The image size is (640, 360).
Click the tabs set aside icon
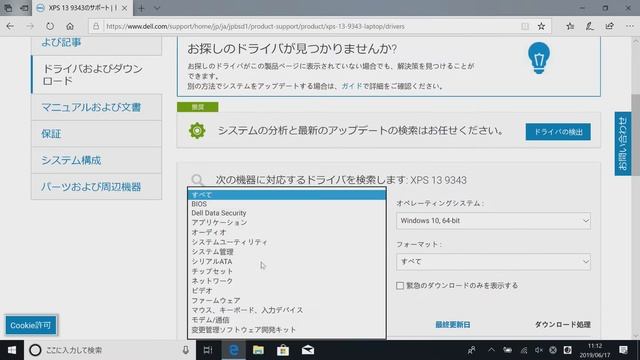click(x=8, y=8)
